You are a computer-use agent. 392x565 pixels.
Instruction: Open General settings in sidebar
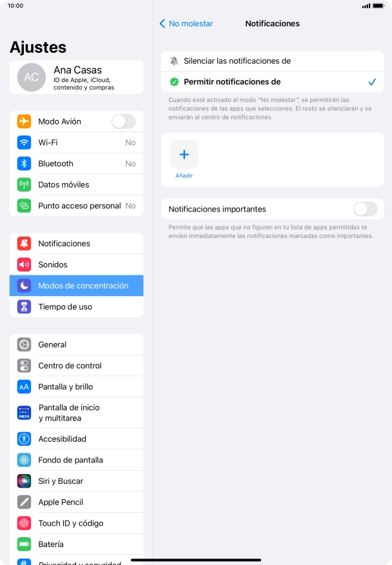click(x=76, y=344)
